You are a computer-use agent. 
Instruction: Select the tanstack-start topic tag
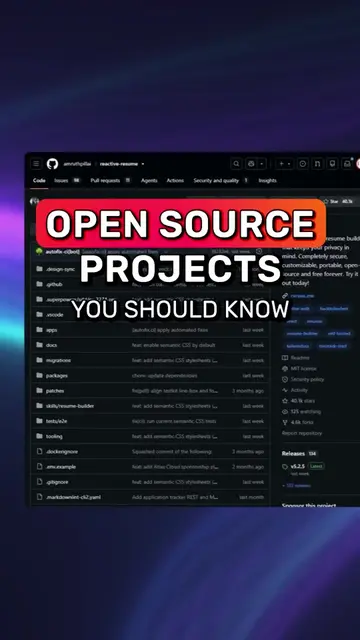[333, 346]
